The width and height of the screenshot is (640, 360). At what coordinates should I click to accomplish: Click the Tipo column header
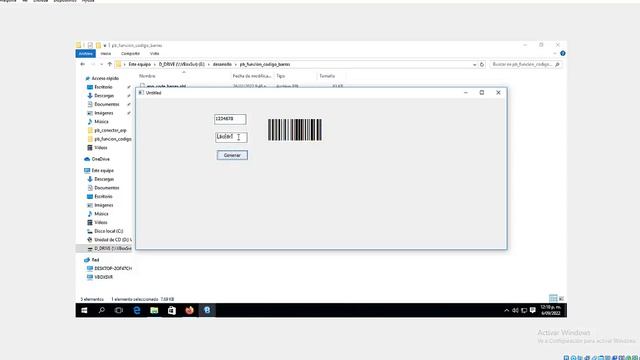click(280, 76)
